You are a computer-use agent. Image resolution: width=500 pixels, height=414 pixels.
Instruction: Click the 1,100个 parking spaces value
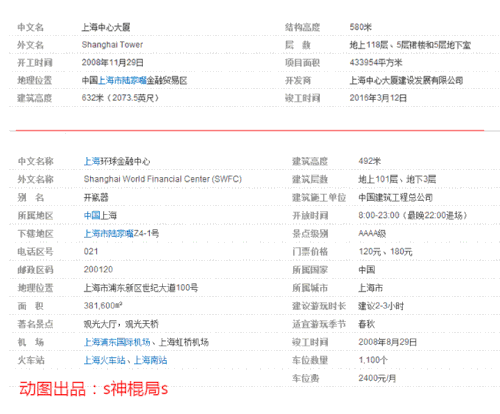point(373,360)
